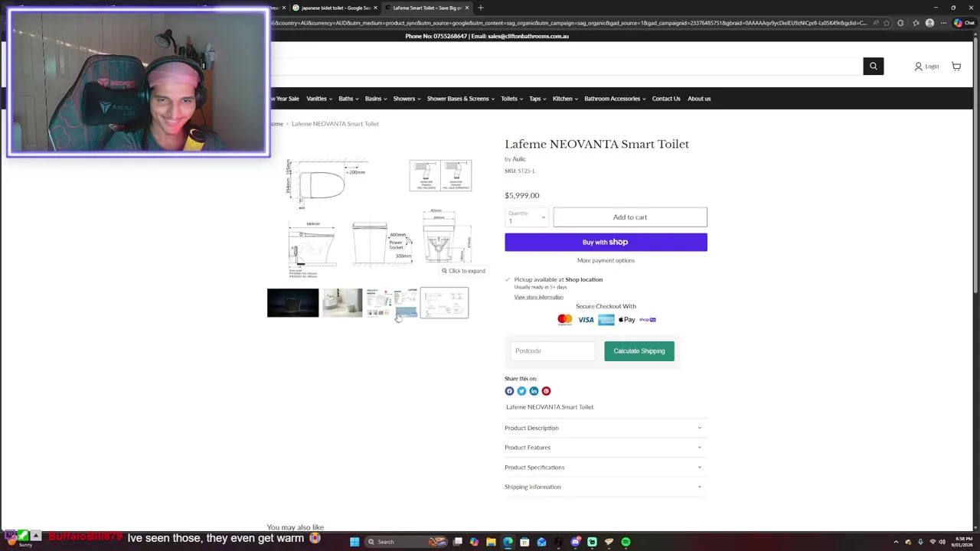Click View store information link
The height and width of the screenshot is (551, 980).
[538, 297]
